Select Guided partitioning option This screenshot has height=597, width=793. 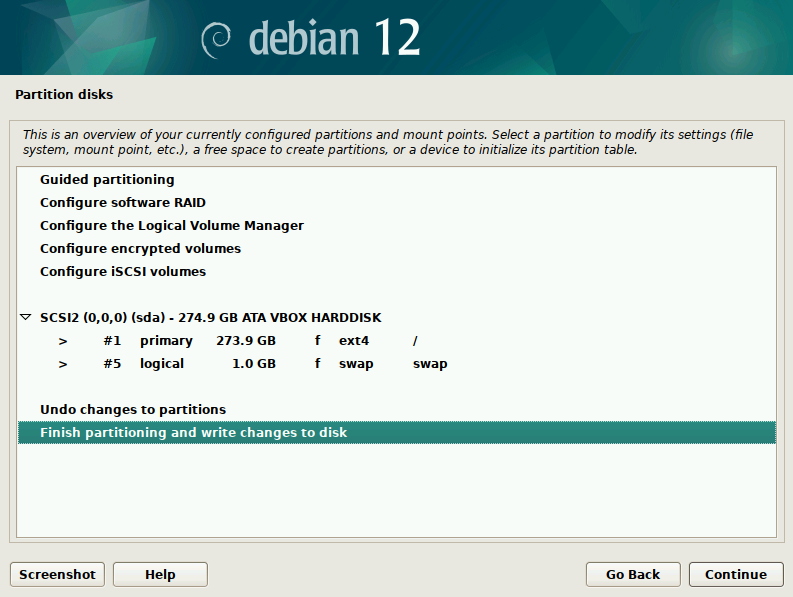point(396,180)
